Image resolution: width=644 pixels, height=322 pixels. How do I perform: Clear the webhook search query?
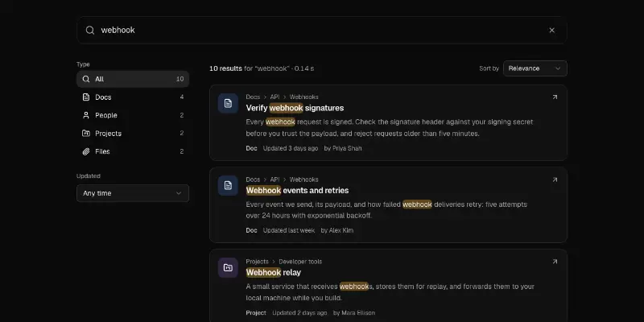[x=551, y=30]
